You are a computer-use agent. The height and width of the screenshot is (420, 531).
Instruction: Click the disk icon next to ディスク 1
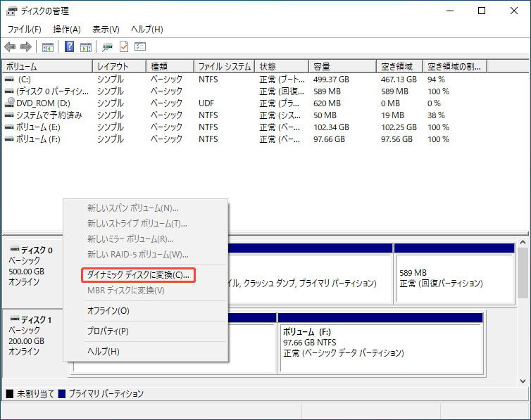click(x=15, y=319)
